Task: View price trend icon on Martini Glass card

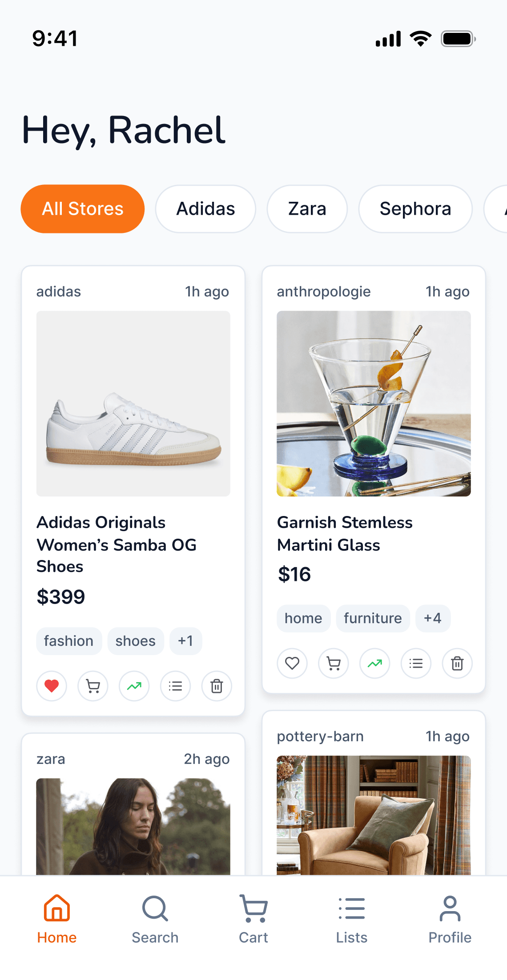Action: tap(375, 664)
